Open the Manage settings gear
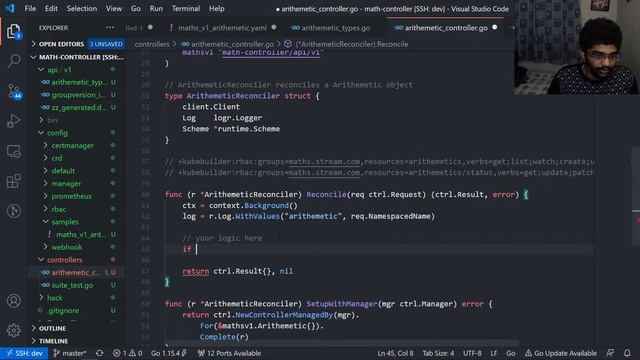 [13, 330]
